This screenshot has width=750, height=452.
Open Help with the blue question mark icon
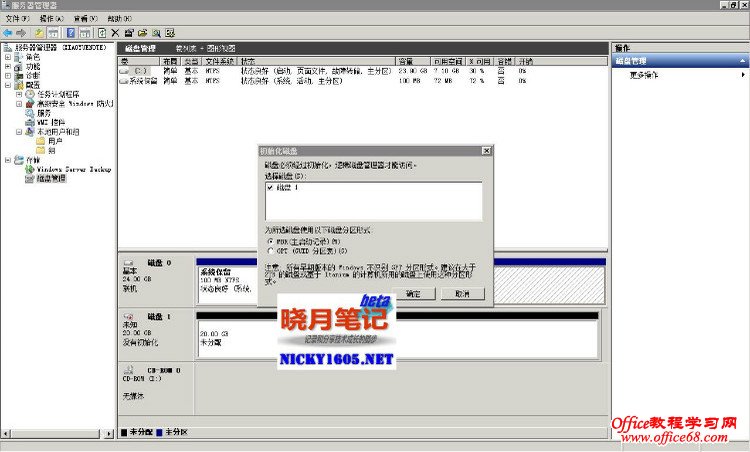[x=71, y=33]
